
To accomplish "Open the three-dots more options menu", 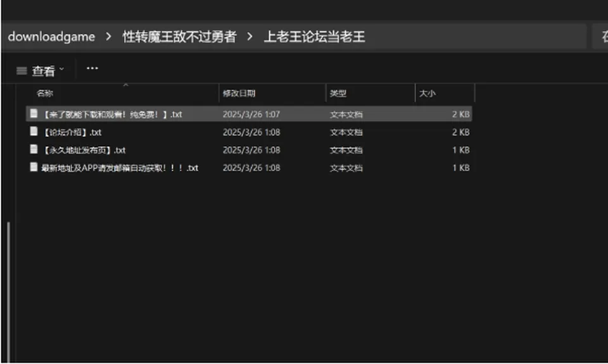I will (92, 68).
